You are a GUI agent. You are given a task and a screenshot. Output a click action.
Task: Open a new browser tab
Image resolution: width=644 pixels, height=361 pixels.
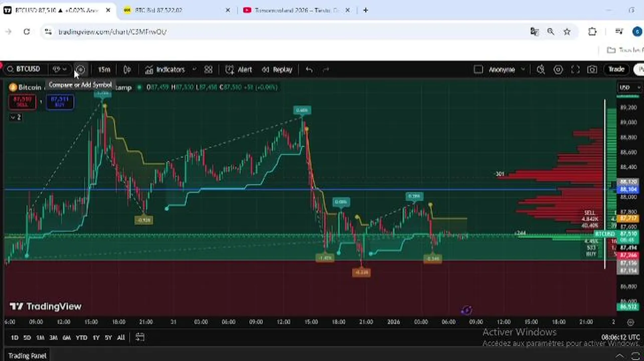(366, 10)
